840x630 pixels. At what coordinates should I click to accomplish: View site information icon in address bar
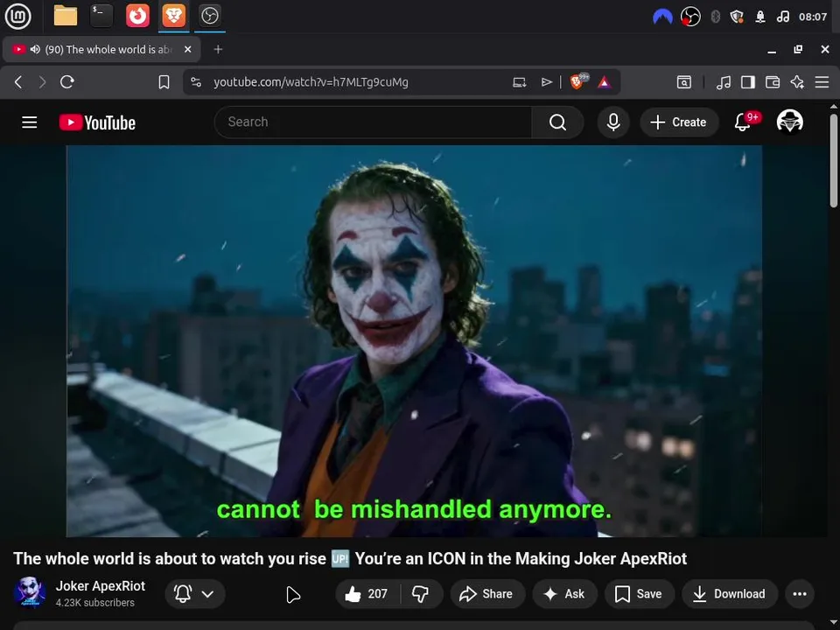tap(196, 82)
